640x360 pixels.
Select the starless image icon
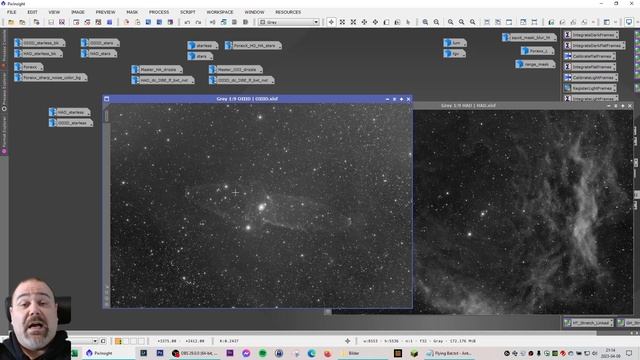click(203, 45)
